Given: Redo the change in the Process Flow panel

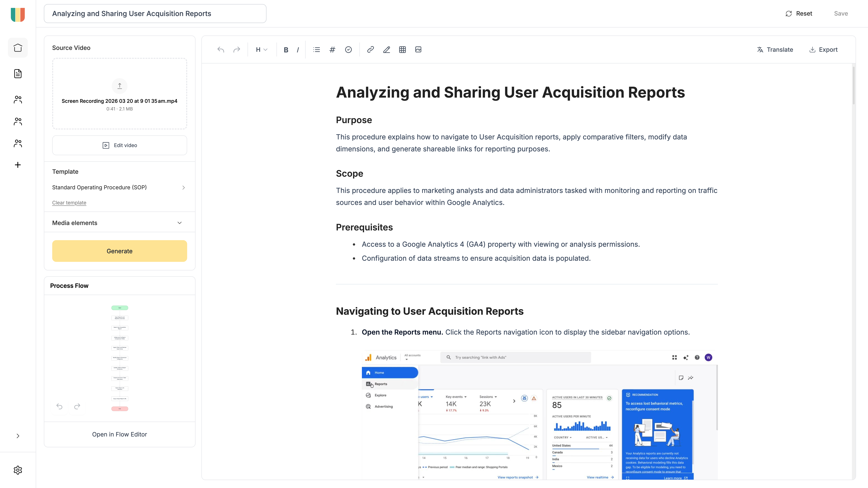Looking at the screenshot, I should coord(77,407).
